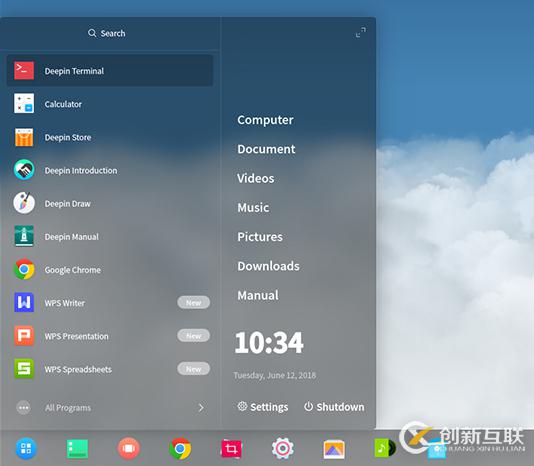Open Deepin Terminal from the app list
This screenshot has height=466, width=534.
click(x=110, y=71)
